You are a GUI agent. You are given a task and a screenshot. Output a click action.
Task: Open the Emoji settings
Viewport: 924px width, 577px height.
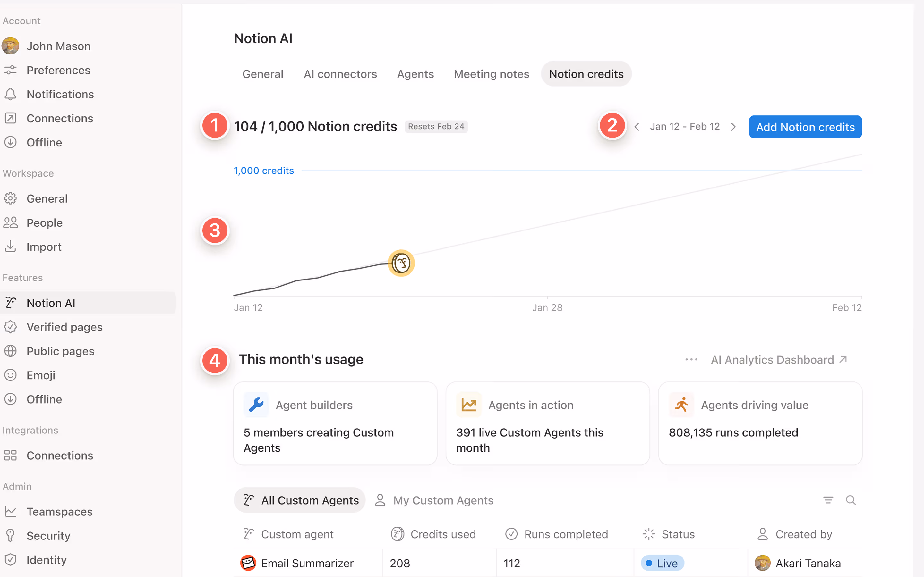pos(40,375)
